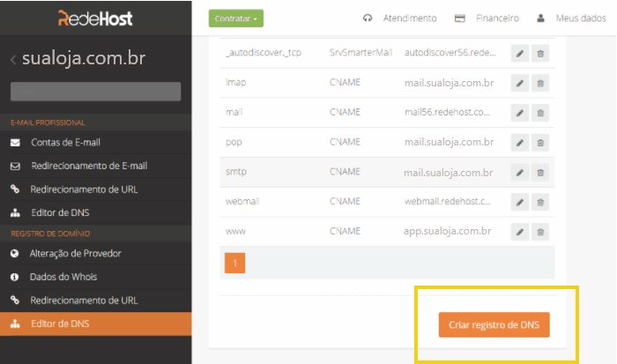Delete the _autodiscover._tcp record

[x=540, y=54]
